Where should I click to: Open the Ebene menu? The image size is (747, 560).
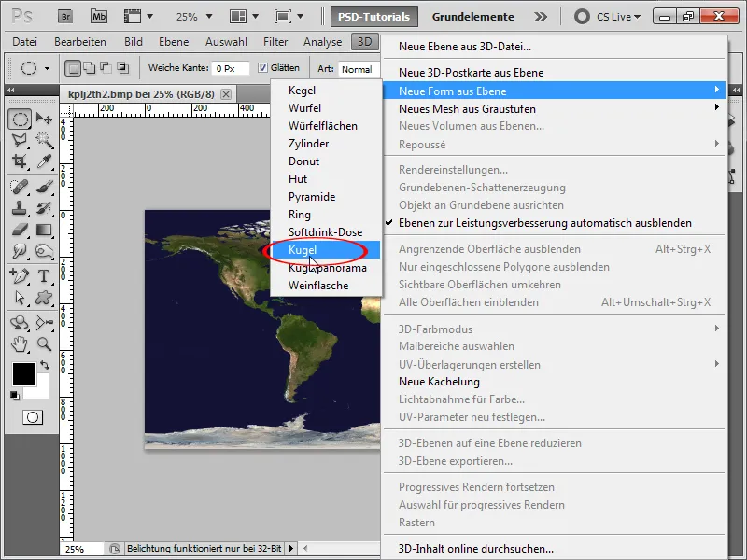coord(174,42)
